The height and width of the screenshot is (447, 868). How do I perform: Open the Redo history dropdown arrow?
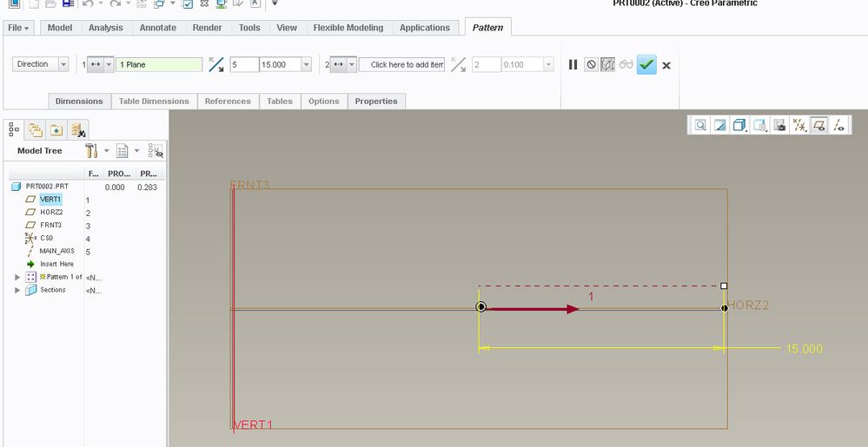(x=128, y=3)
